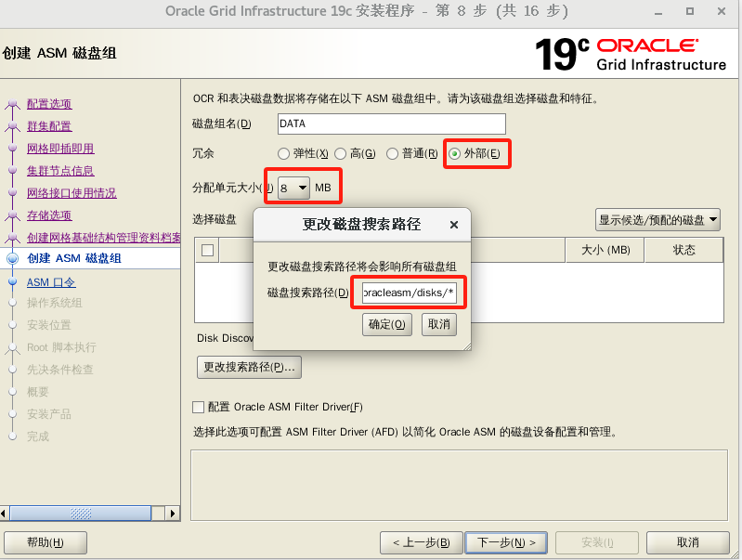The height and width of the screenshot is (560, 742).
Task: Click the sidebar scrollbar right arrow
Action: click(x=172, y=514)
